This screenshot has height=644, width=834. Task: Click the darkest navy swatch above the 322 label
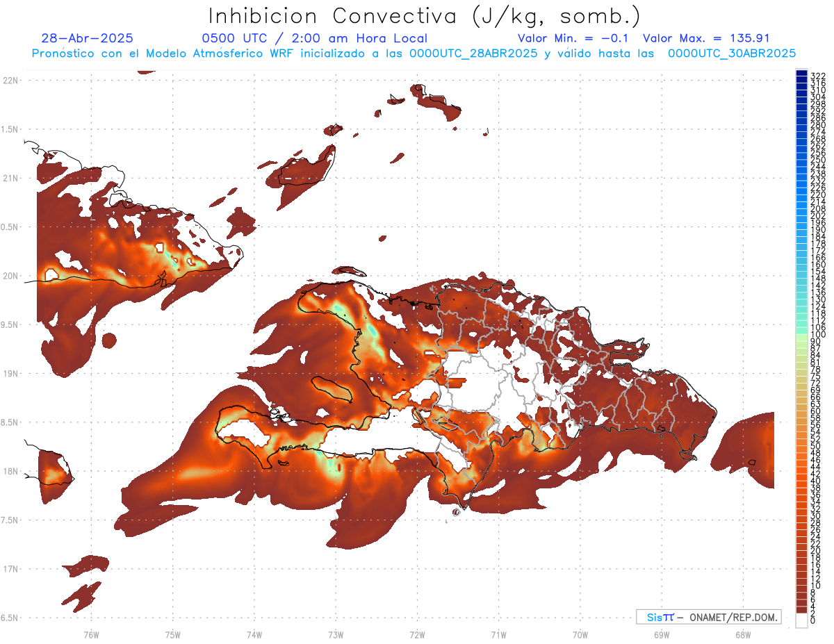801,74
